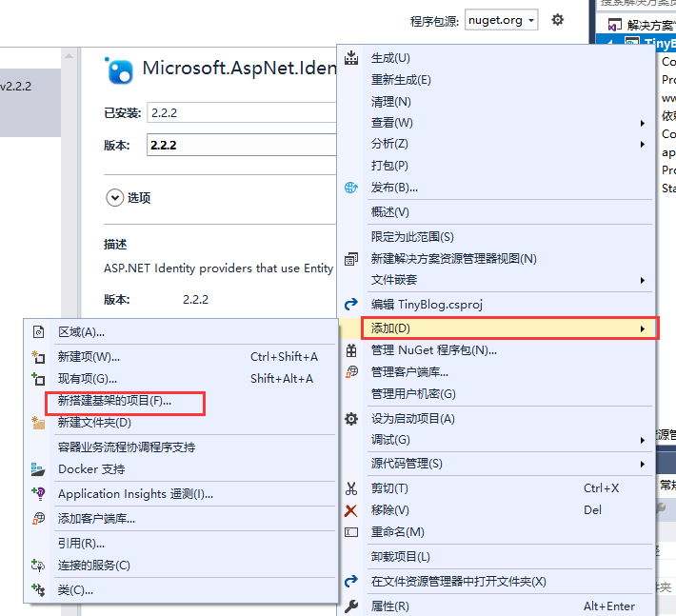Click the Application Insights lightbulb icon

point(38,493)
